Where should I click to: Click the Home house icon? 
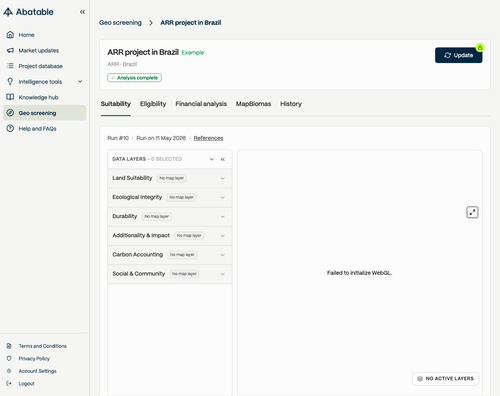coord(10,35)
